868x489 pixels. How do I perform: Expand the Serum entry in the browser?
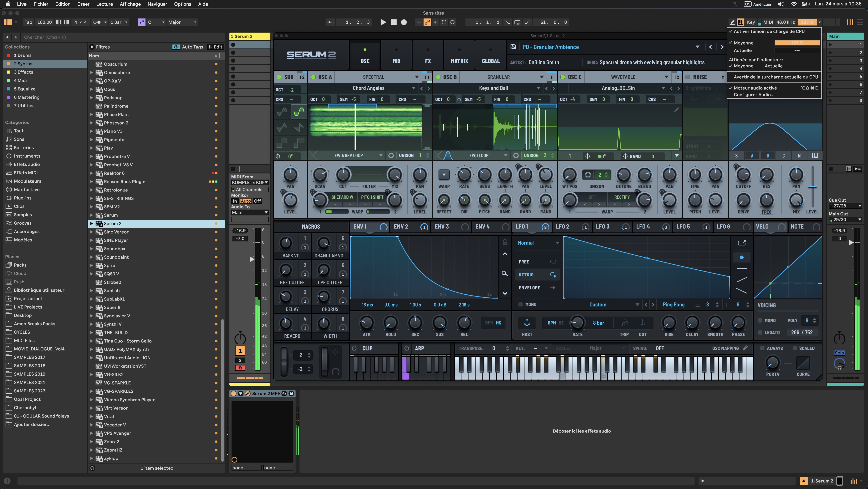tap(92, 215)
